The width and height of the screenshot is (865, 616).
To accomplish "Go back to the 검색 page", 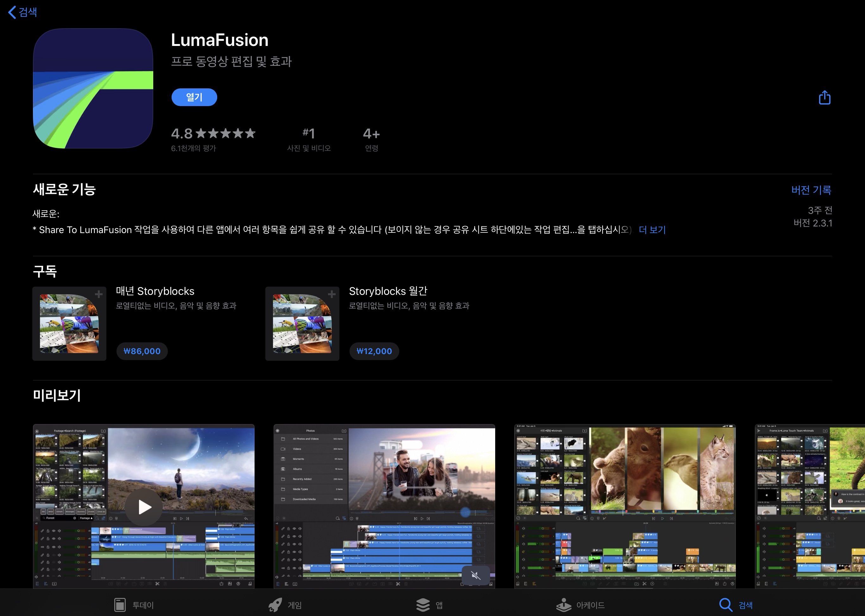I will [23, 12].
